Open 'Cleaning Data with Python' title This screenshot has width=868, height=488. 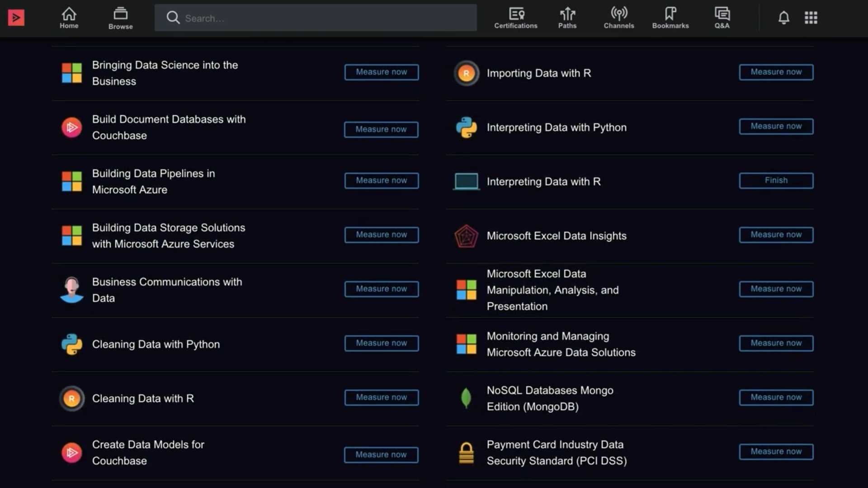[156, 344]
